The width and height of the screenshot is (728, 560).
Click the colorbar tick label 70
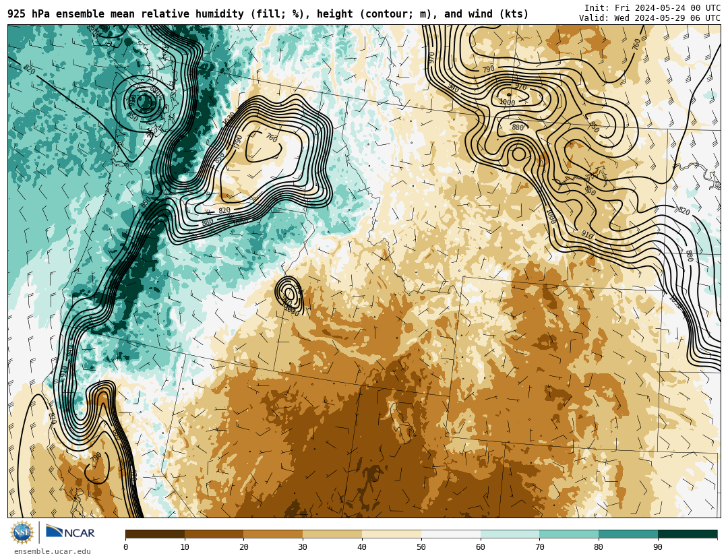point(539,547)
